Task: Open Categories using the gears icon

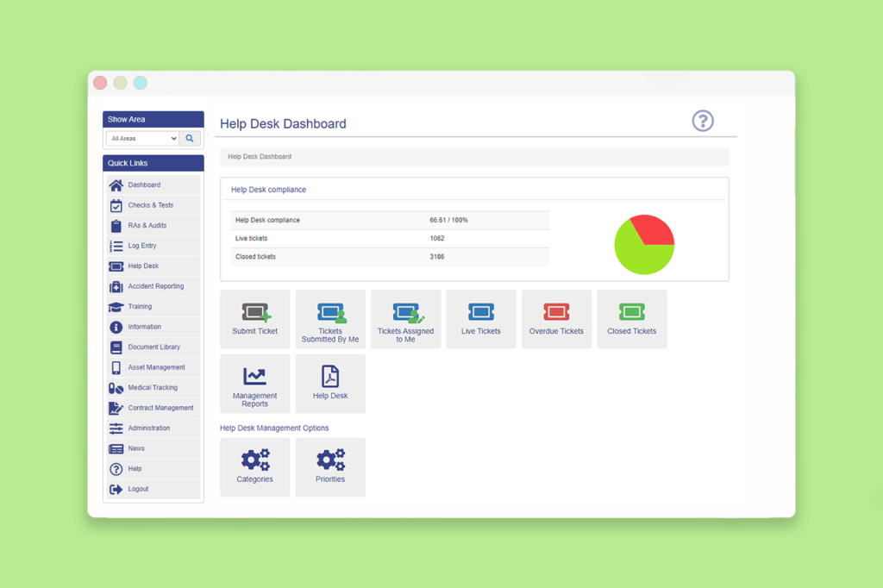Action: click(254, 460)
